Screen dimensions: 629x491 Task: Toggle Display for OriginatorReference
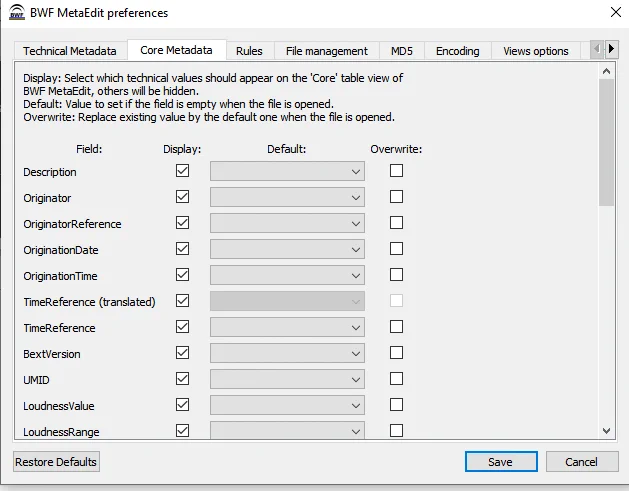(x=183, y=223)
